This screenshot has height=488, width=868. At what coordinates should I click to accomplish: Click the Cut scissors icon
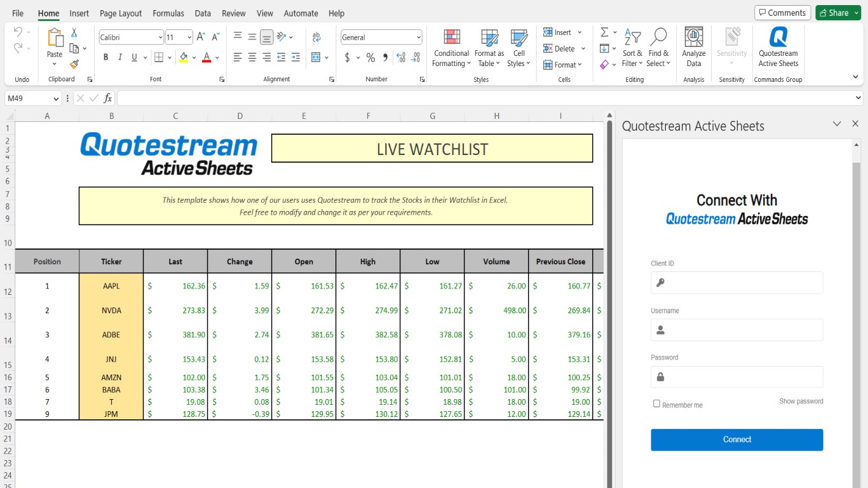click(x=74, y=33)
